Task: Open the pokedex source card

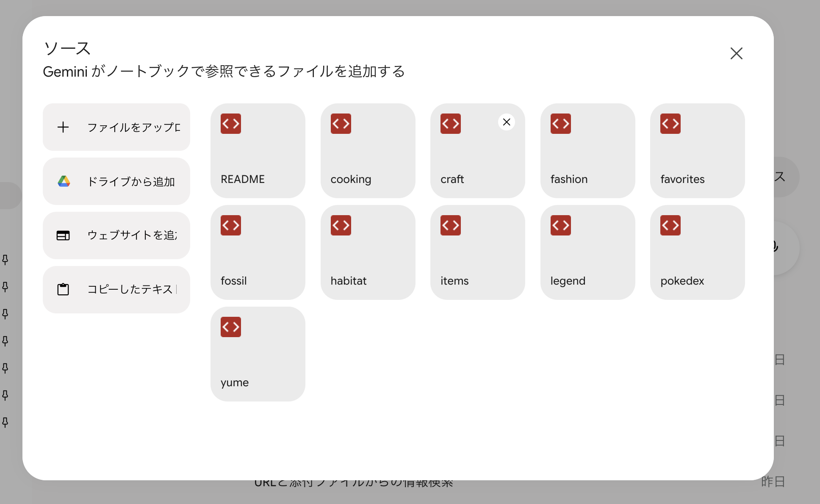Action: (x=698, y=252)
